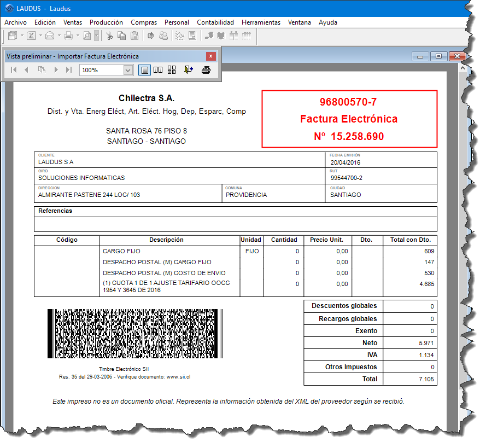This screenshot has height=448, width=486.
Task: Open the Personal menu
Action: pyautogui.click(x=177, y=22)
